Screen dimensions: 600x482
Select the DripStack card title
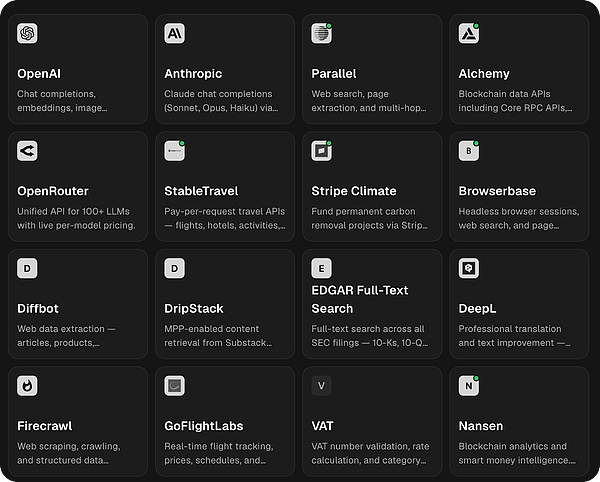pos(194,308)
